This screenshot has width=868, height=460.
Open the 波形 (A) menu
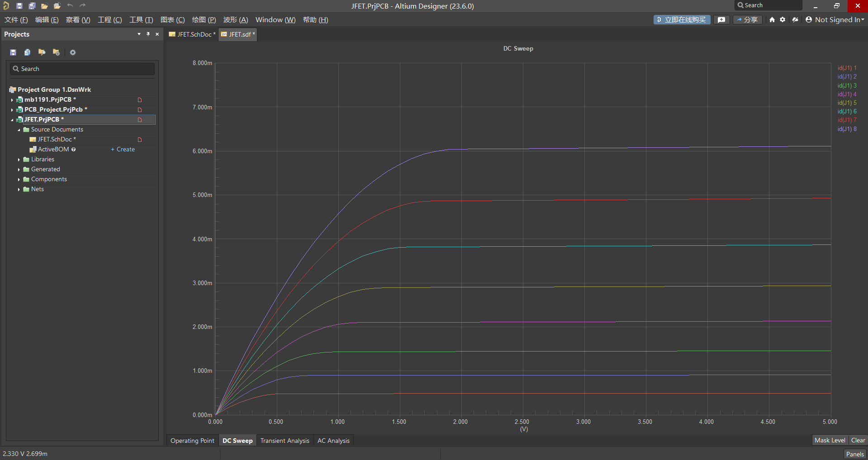pos(235,20)
